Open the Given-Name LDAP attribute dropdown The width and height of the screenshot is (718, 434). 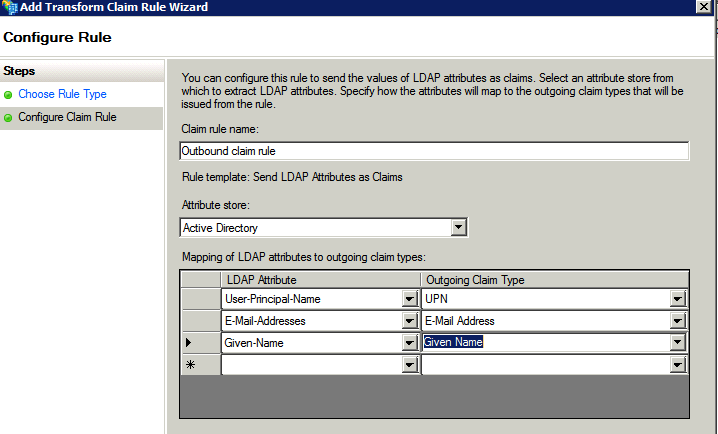[410, 343]
